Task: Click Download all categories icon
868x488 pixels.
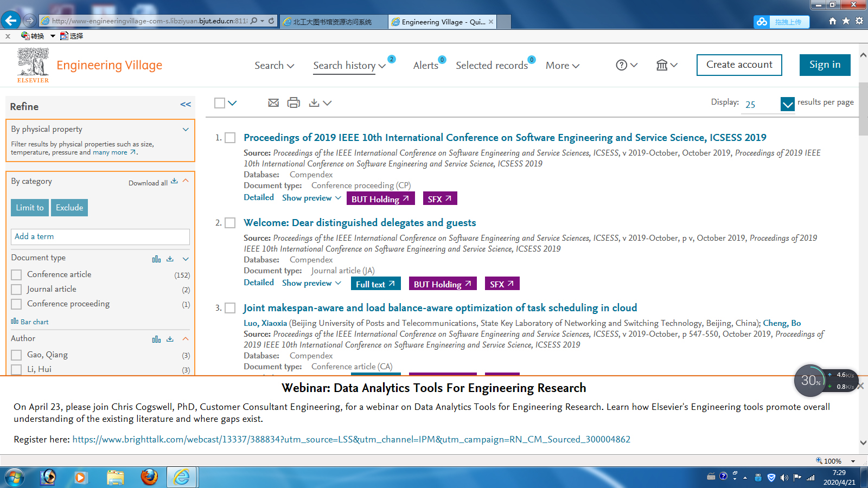Action: tap(174, 181)
